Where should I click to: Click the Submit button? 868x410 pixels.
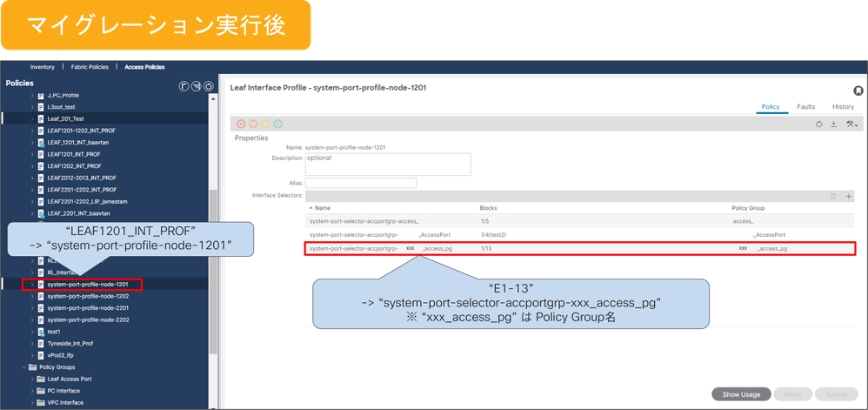point(836,394)
